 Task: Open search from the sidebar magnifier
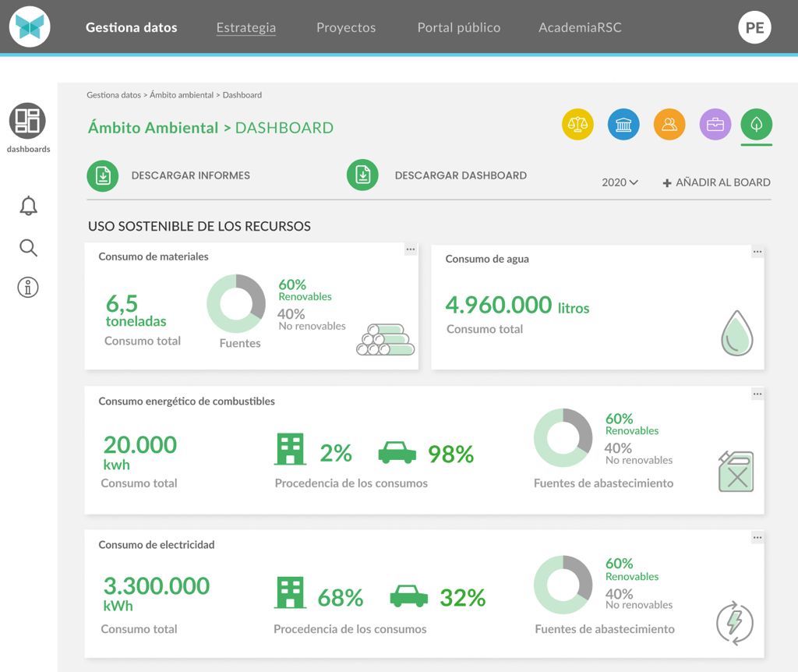coord(28,248)
